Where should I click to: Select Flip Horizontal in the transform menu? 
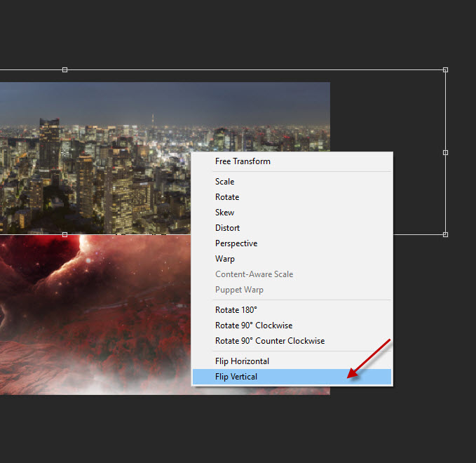click(x=242, y=361)
